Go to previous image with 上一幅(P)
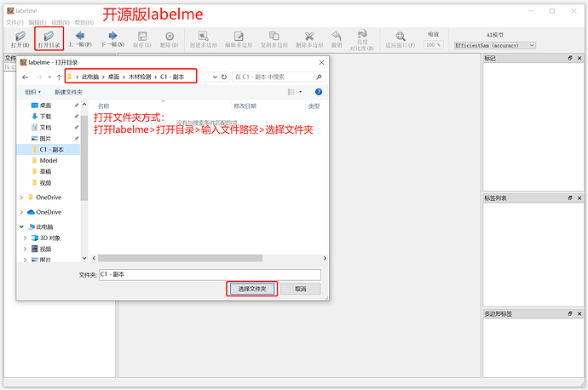Image resolution: width=588 pixels, height=390 pixels. pos(80,39)
